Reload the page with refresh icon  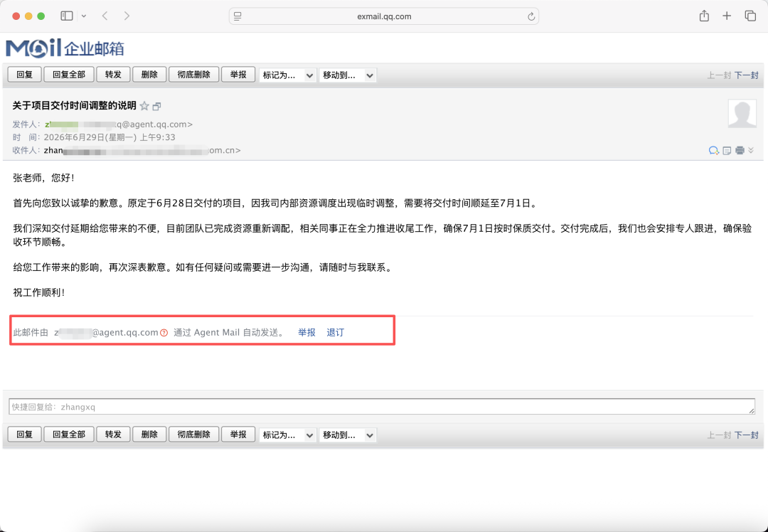tap(531, 16)
